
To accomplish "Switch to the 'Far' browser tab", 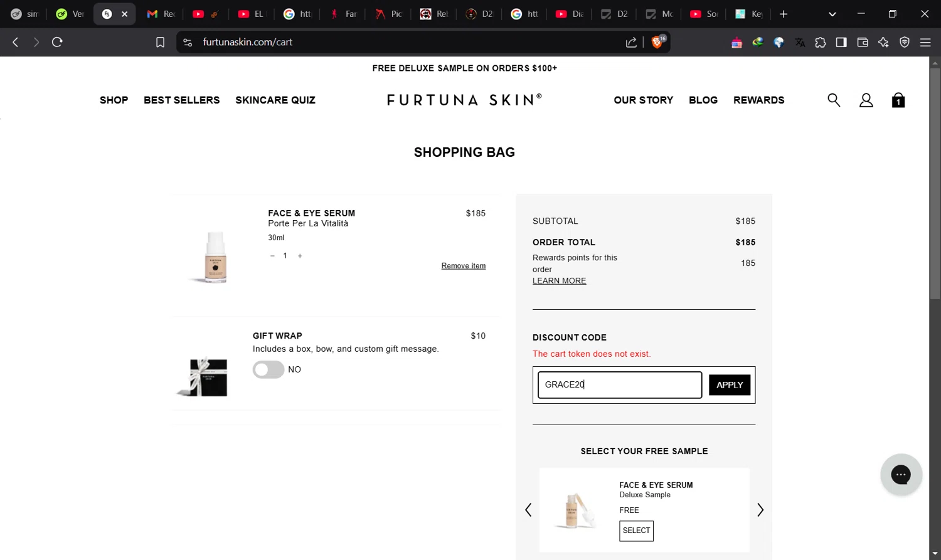I will [x=343, y=14].
